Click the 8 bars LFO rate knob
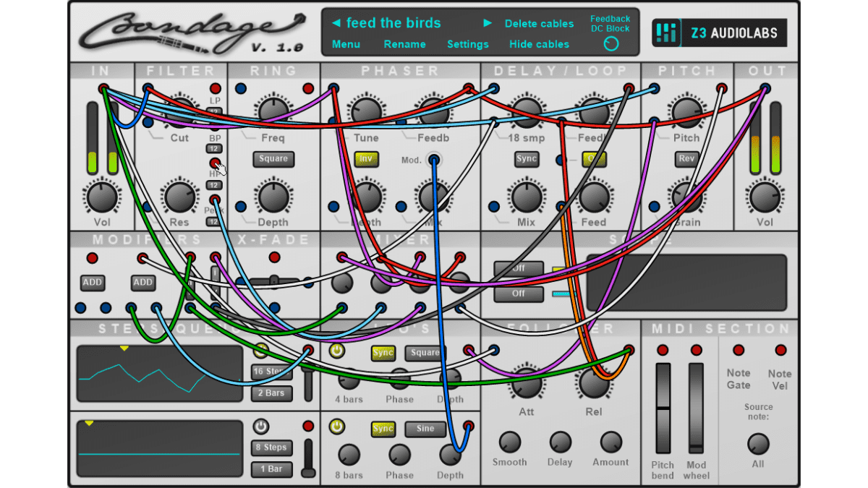Viewport: 868px width, 488px height. [x=349, y=455]
